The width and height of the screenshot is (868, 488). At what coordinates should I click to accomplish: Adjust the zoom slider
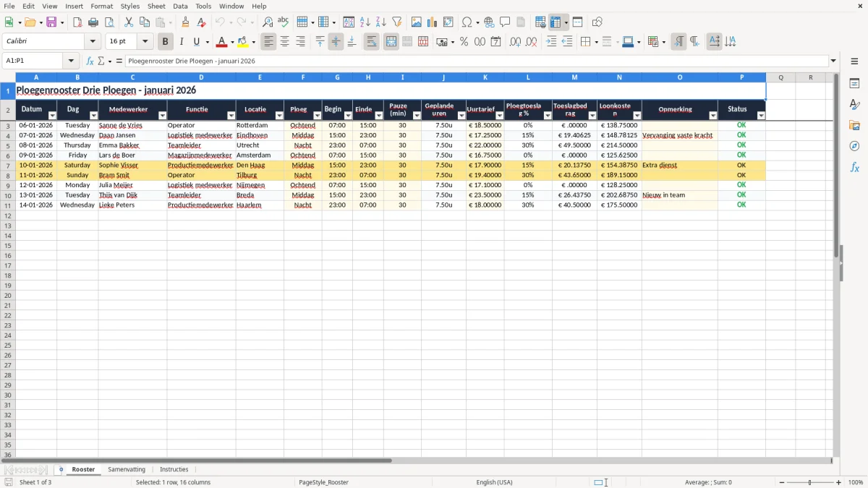809,482
